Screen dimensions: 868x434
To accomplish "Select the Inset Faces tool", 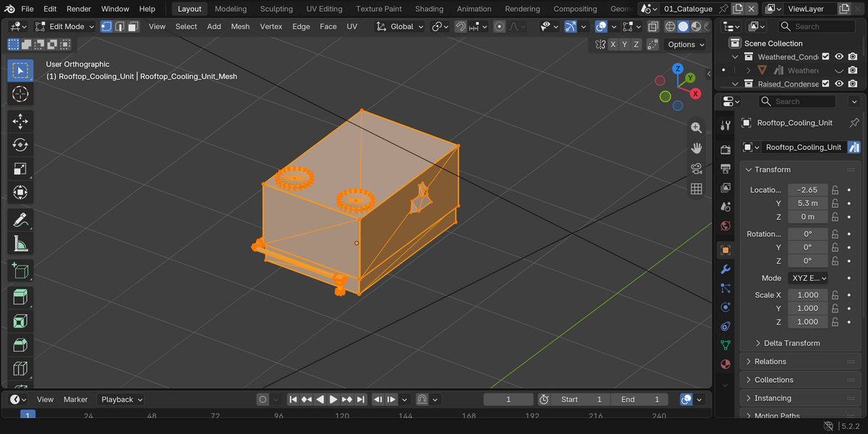I will click(x=20, y=321).
